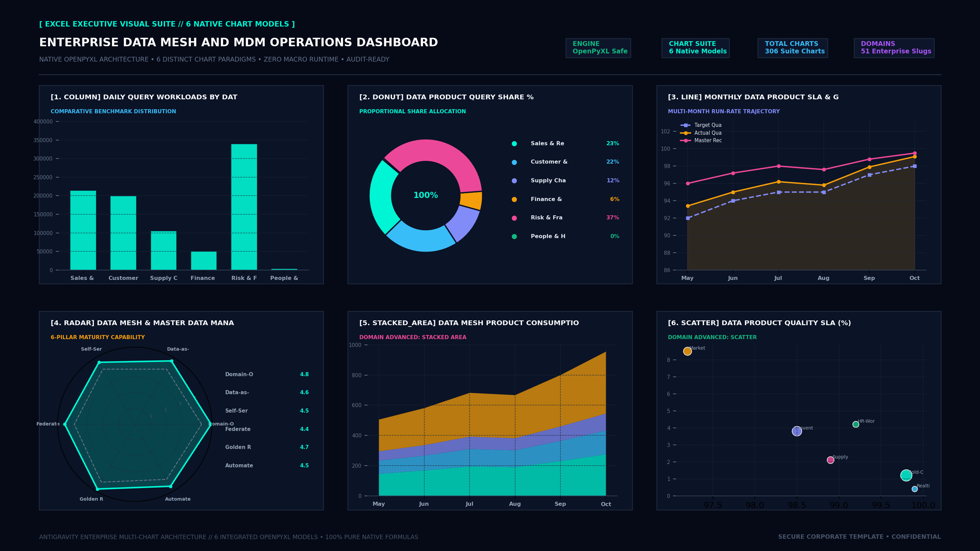The image size is (980, 551).
Task: Click the Domain-O 4.8 score value
Action: pos(304,374)
